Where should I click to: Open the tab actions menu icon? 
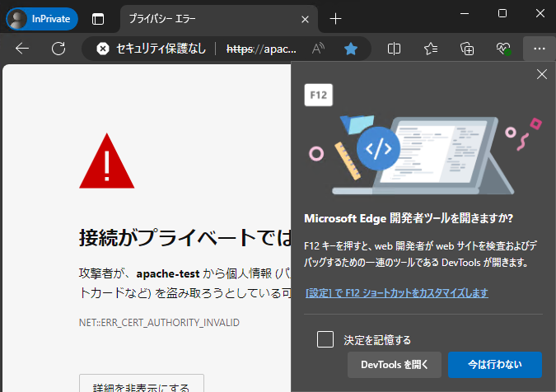(x=98, y=19)
